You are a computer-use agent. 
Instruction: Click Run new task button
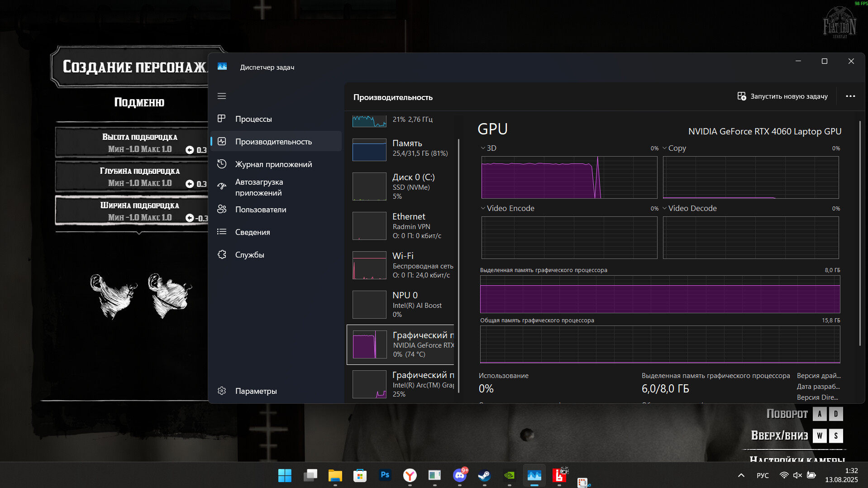[x=782, y=96]
